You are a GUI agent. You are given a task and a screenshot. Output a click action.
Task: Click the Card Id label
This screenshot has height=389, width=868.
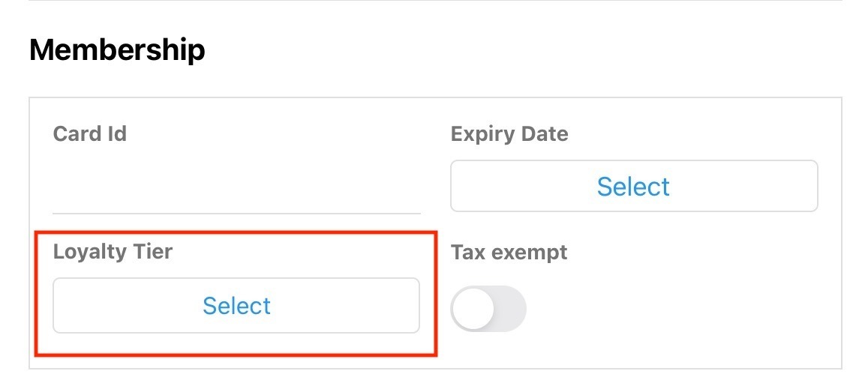[90, 134]
